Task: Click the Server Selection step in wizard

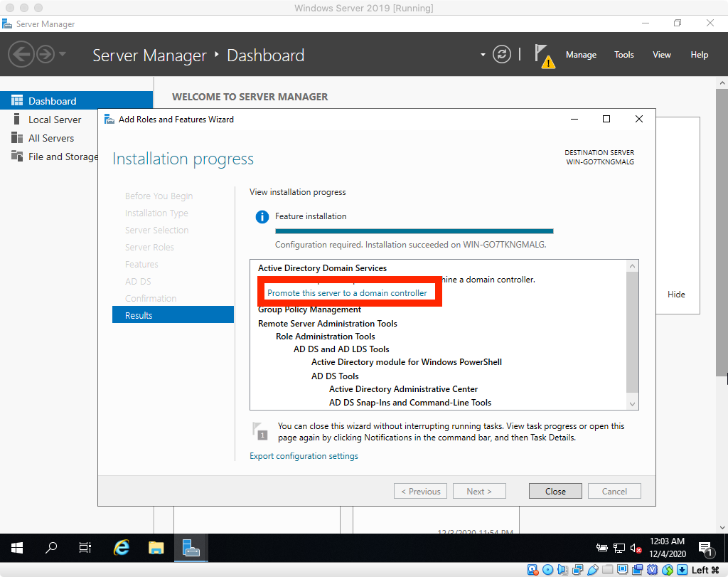Action: pos(156,230)
